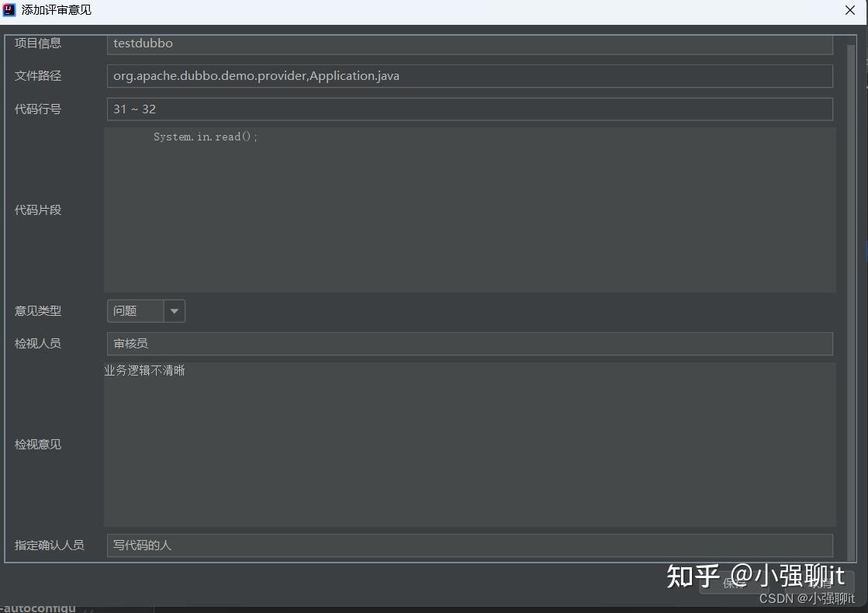Expand the opinion type selector
The width and height of the screenshot is (868, 613).
pyautogui.click(x=174, y=310)
